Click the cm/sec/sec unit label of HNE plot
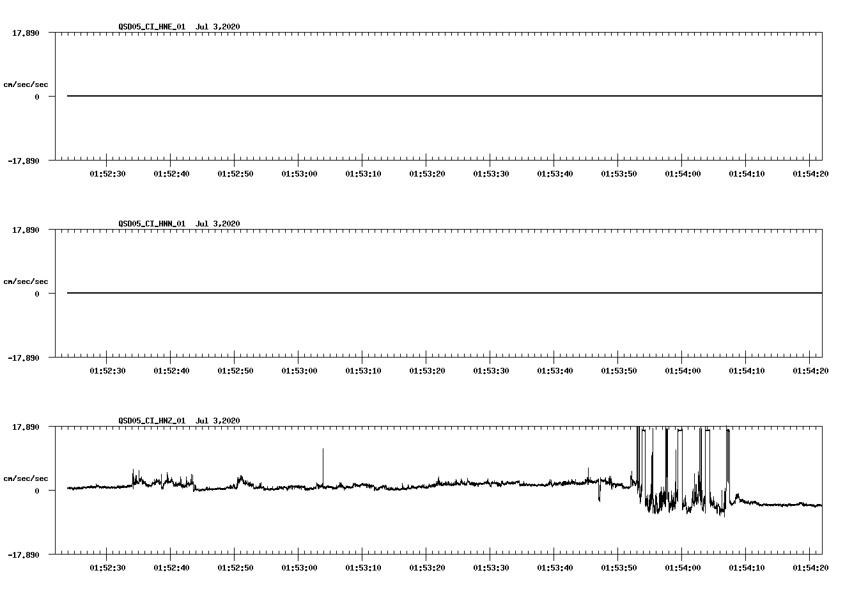 pyautogui.click(x=26, y=84)
